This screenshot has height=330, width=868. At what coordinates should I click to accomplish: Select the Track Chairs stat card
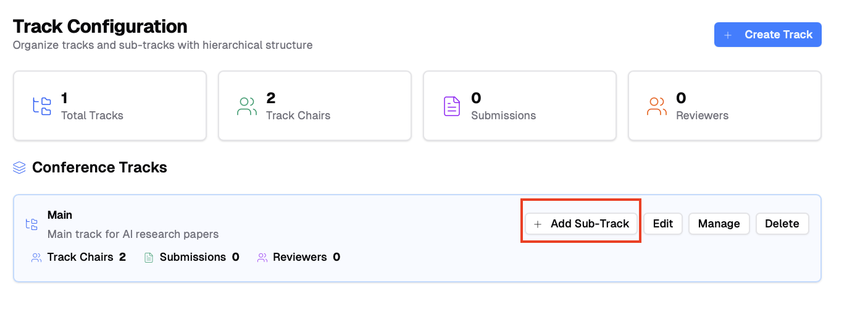(314, 106)
